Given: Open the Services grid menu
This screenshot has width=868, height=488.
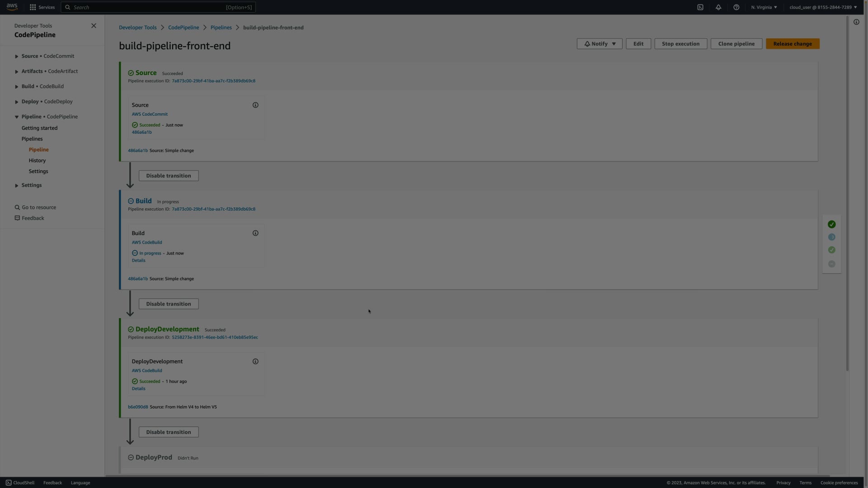Looking at the screenshot, I should click(42, 7).
